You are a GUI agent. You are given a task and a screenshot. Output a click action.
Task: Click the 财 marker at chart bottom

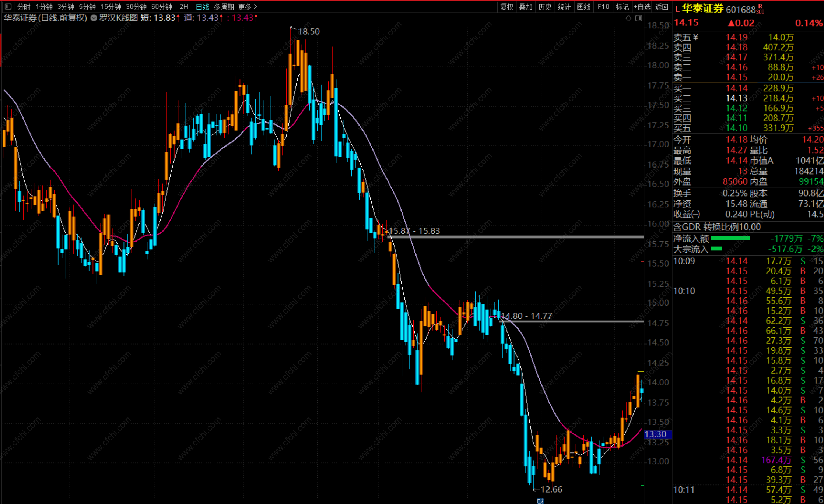pyautogui.click(x=540, y=501)
